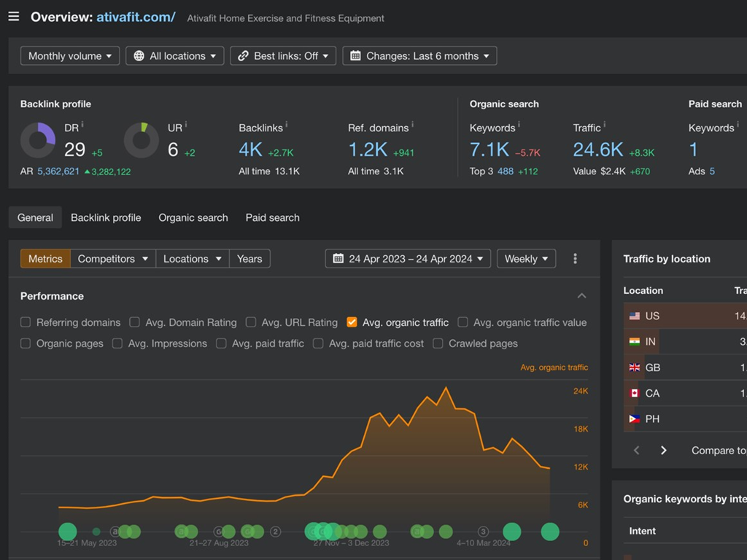The width and height of the screenshot is (747, 560).
Task: Enable Avg. organic traffic value checkbox
Action: tap(462, 322)
